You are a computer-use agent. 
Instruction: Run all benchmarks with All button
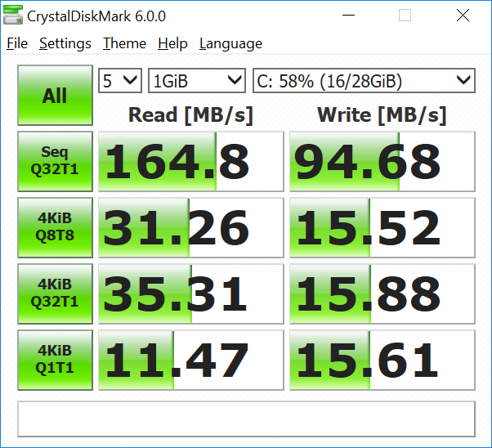(56, 96)
